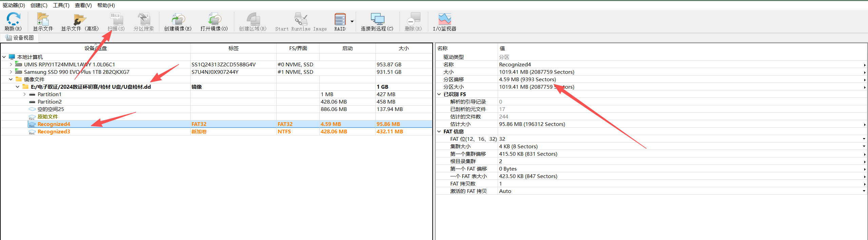Click the 原始文件 raw files icon
Image resolution: width=868 pixels, height=240 pixels.
32,117
